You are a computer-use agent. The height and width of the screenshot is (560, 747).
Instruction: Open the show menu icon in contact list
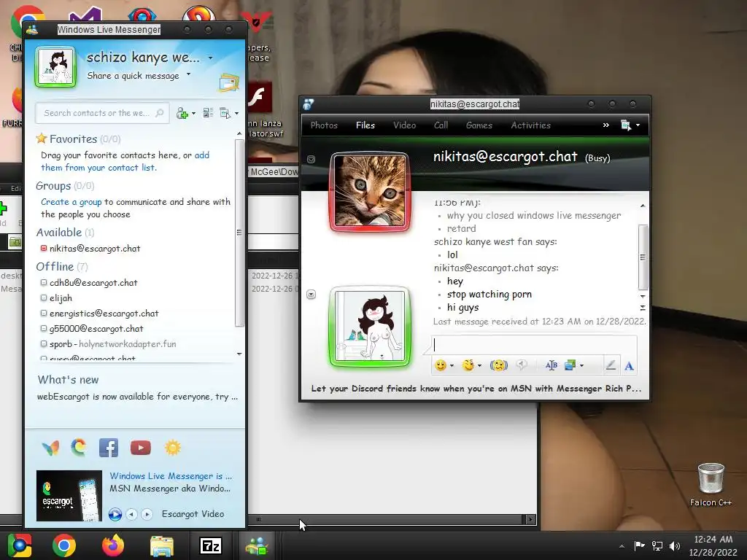pyautogui.click(x=225, y=113)
